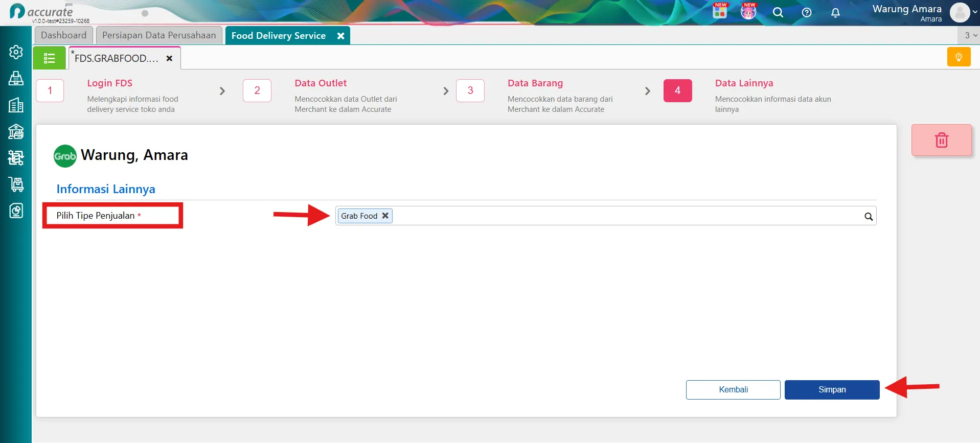Click the Informasi Lainnya section heading

pos(106,189)
